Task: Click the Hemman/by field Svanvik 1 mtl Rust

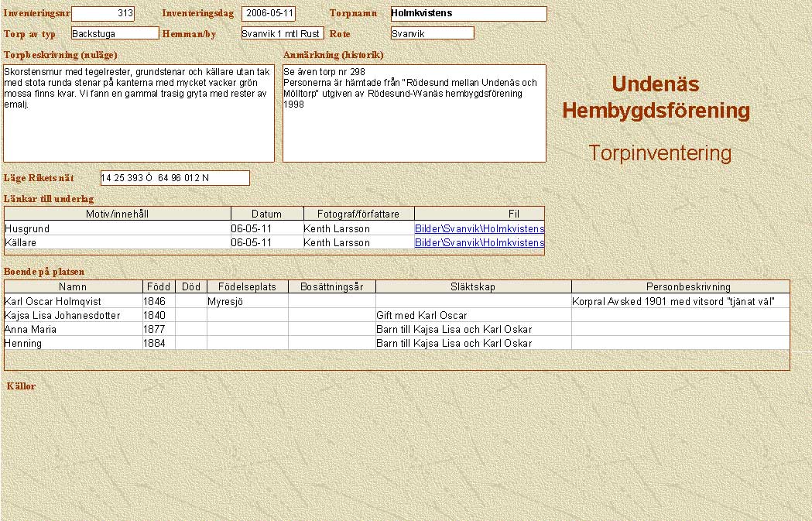Action: tap(282, 33)
